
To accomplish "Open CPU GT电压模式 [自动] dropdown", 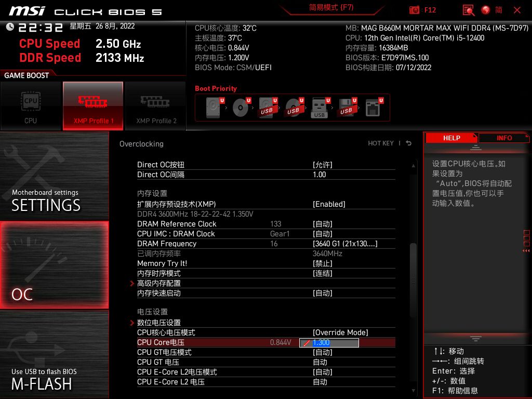I will tap(322, 352).
